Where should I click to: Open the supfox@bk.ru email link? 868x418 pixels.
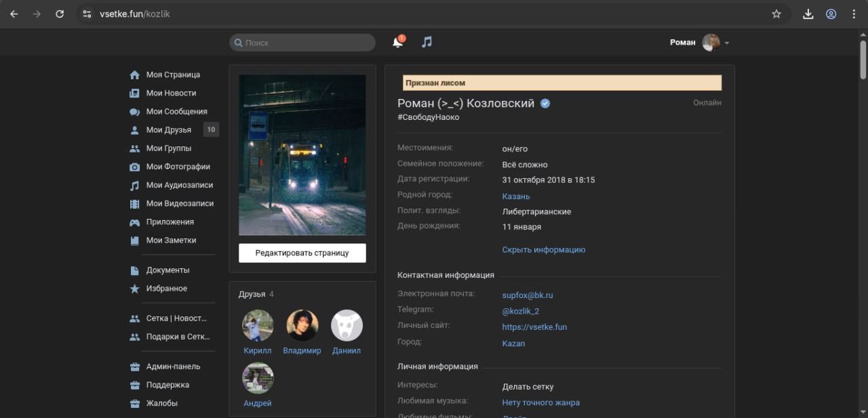tap(528, 295)
